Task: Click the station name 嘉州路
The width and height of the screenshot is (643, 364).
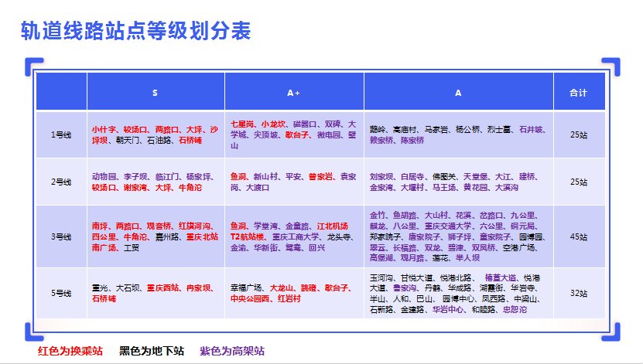Action: coord(167,236)
